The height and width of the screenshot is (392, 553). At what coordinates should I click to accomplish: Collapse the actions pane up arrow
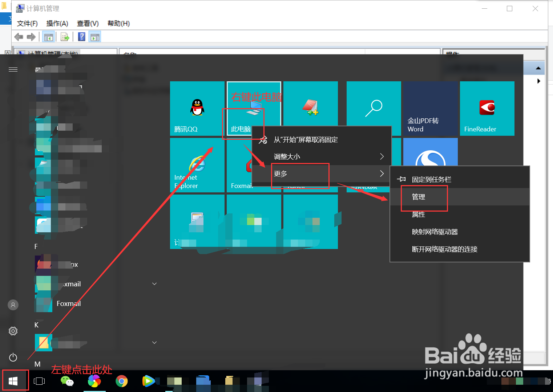coord(538,68)
